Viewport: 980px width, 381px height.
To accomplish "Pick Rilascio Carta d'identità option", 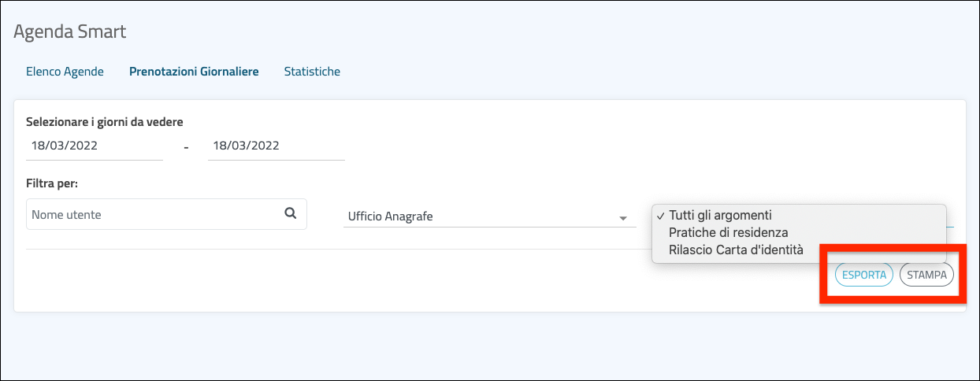I will (x=736, y=250).
